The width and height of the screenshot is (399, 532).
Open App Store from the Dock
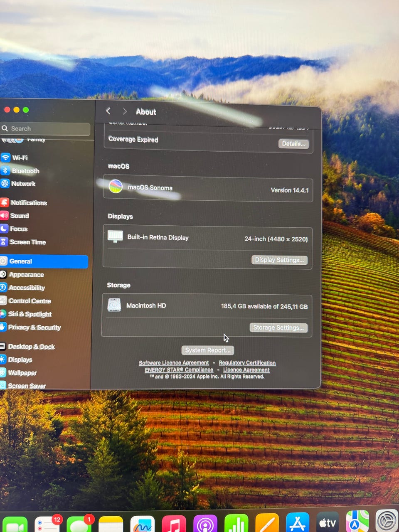tap(298, 522)
